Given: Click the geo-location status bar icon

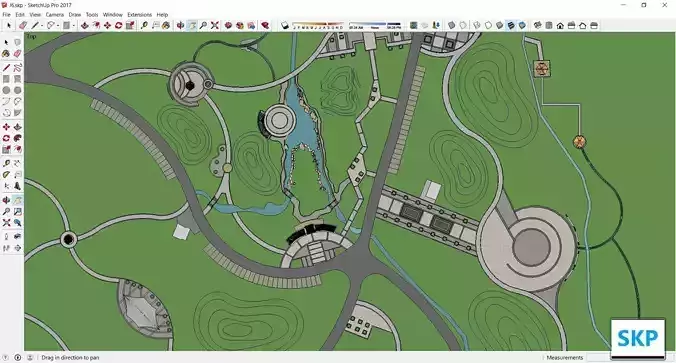Looking at the screenshot, I should point(6,357).
